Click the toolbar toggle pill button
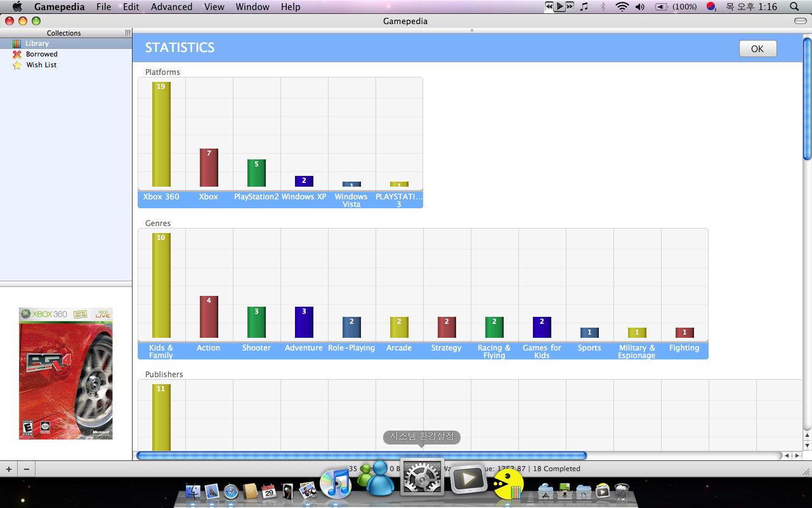This screenshot has width=812, height=508. pos(801,21)
